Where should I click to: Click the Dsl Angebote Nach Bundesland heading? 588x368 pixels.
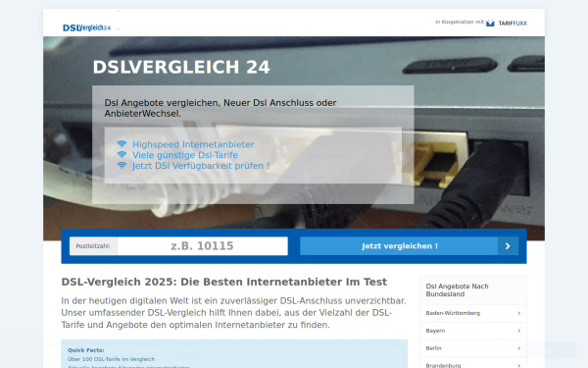pyautogui.click(x=457, y=290)
